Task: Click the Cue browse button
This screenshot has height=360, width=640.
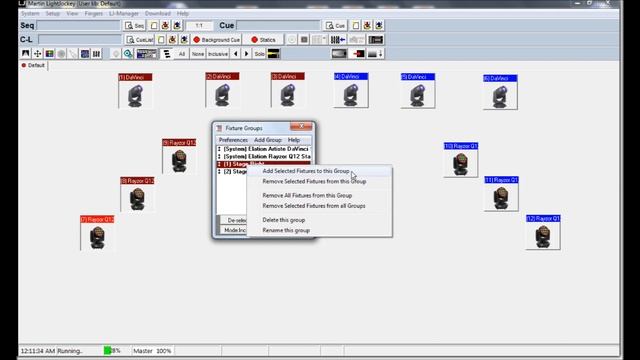Action: pos(336,26)
